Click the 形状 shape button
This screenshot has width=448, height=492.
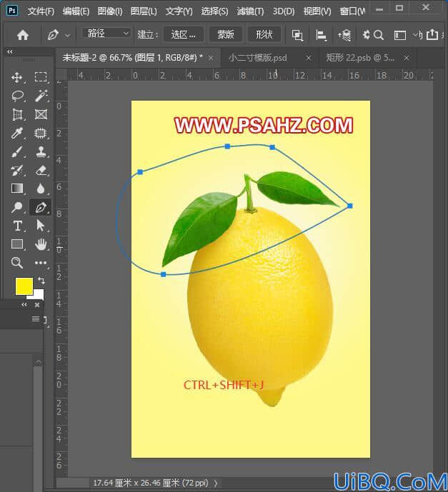pyautogui.click(x=264, y=34)
